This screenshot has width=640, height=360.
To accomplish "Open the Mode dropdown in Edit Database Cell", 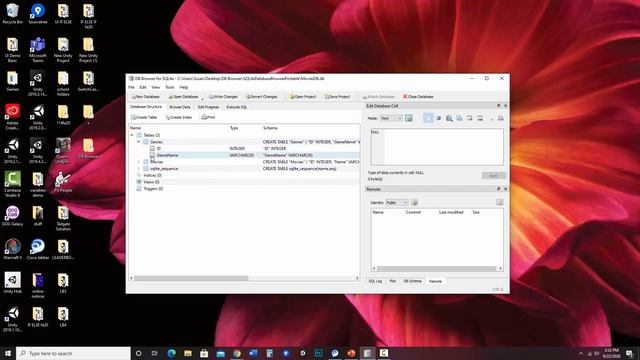I will [x=391, y=118].
